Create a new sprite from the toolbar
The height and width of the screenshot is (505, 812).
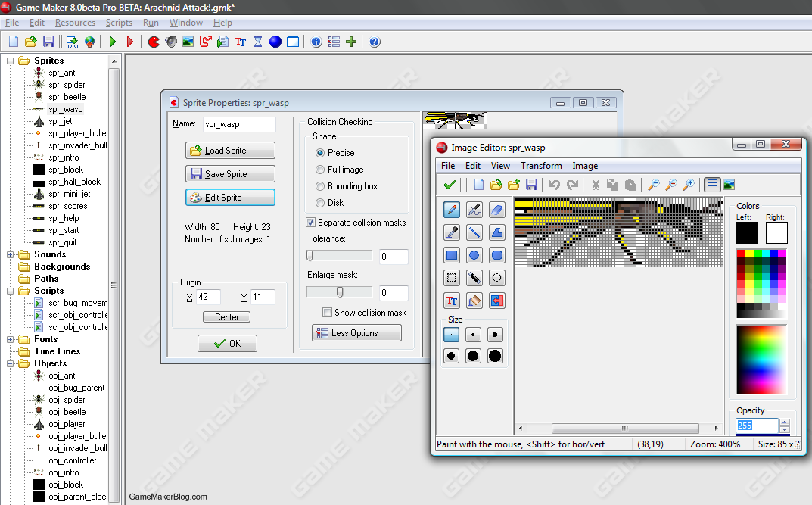coord(153,42)
